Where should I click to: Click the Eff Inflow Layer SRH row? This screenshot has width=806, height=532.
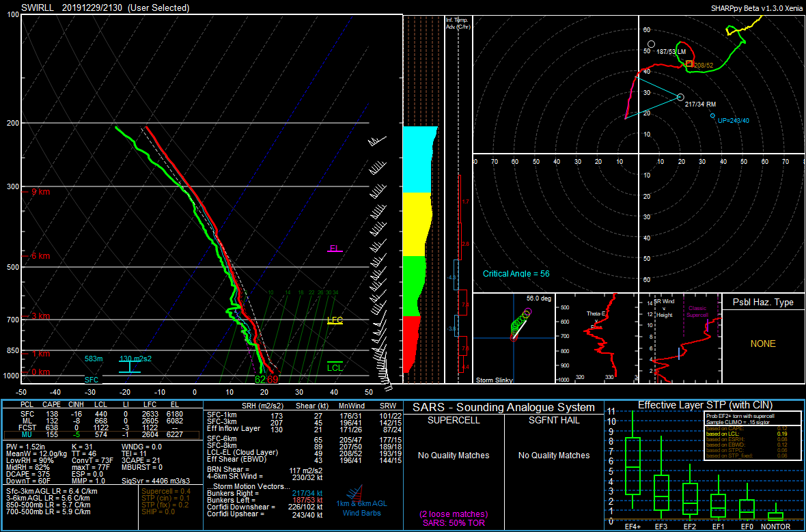pos(305,429)
